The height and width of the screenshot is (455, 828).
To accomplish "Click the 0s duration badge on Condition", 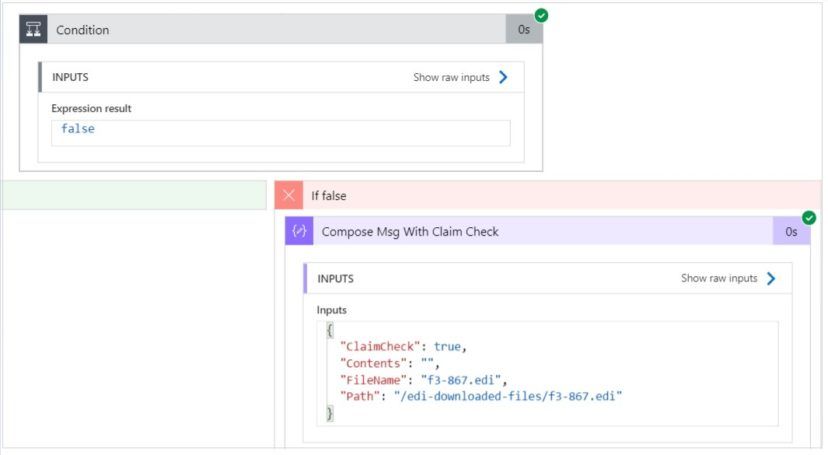I will [523, 30].
